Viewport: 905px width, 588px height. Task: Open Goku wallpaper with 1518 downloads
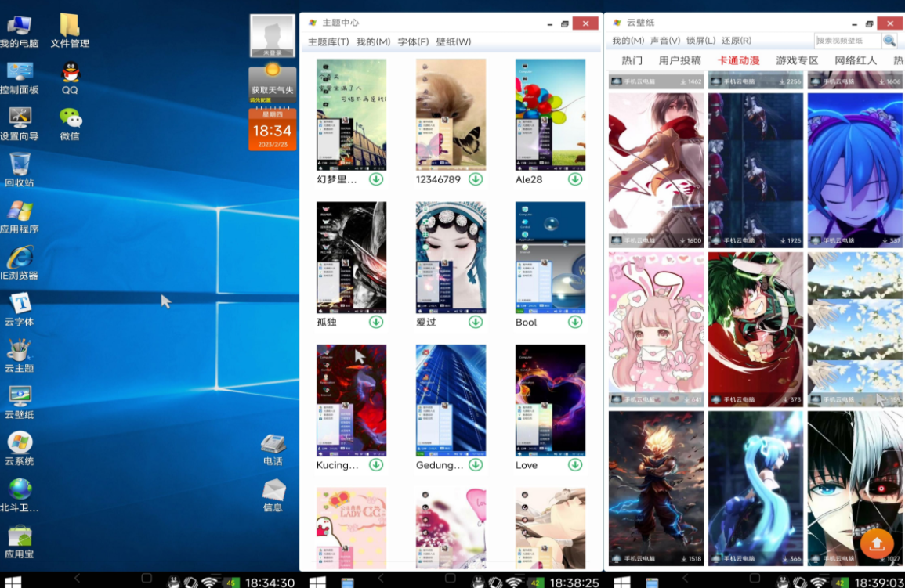tap(656, 488)
